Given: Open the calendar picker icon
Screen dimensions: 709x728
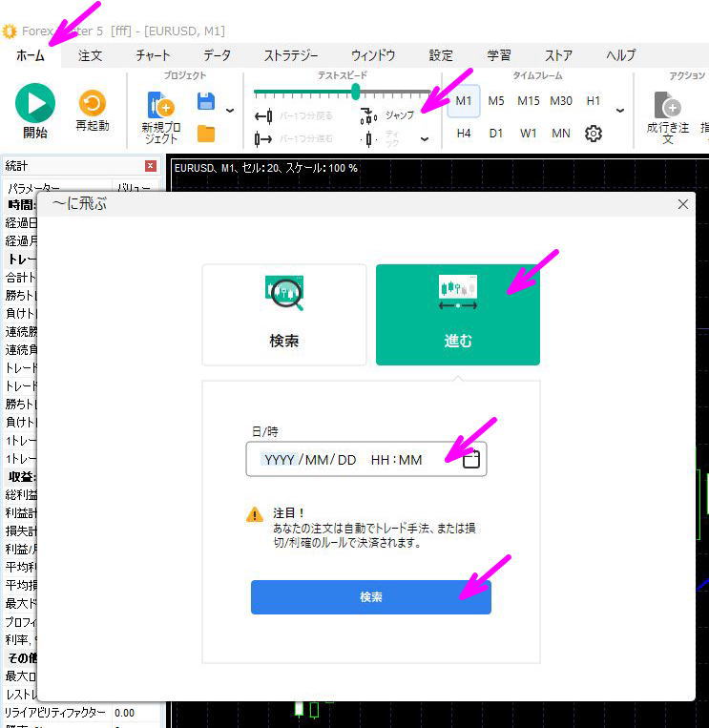Looking at the screenshot, I should pyautogui.click(x=470, y=459).
